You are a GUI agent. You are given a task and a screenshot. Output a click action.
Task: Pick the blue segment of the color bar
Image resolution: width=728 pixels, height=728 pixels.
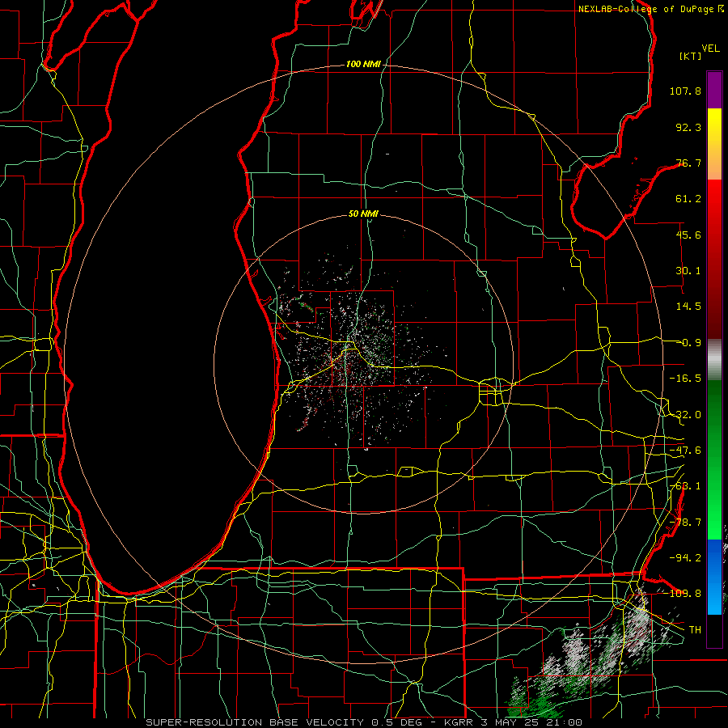coord(714,577)
